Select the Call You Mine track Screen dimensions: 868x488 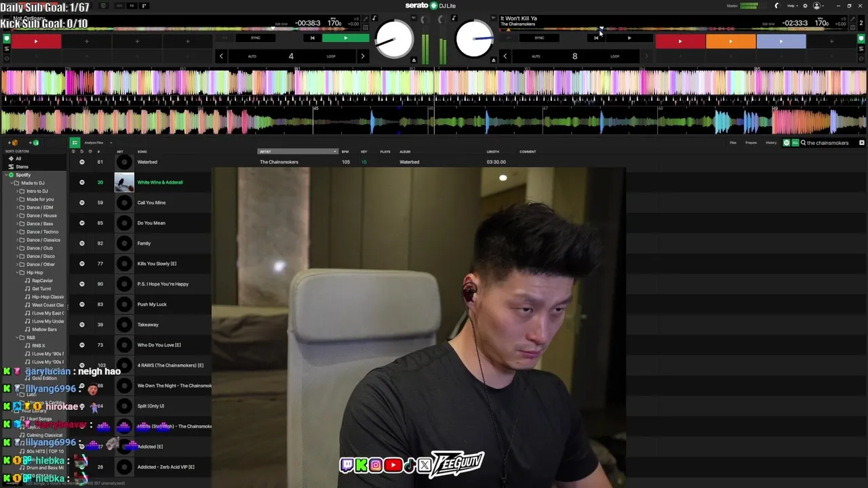pyautogui.click(x=151, y=203)
